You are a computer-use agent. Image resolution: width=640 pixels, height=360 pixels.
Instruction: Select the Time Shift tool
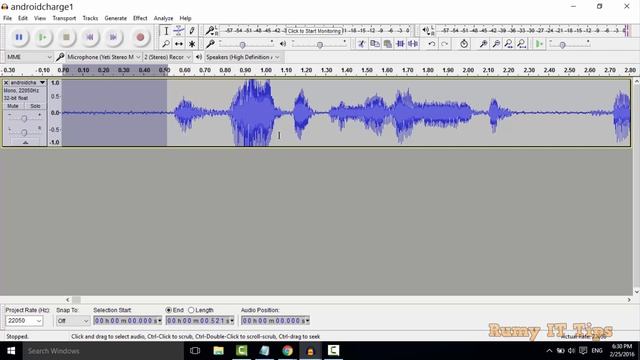(179, 44)
